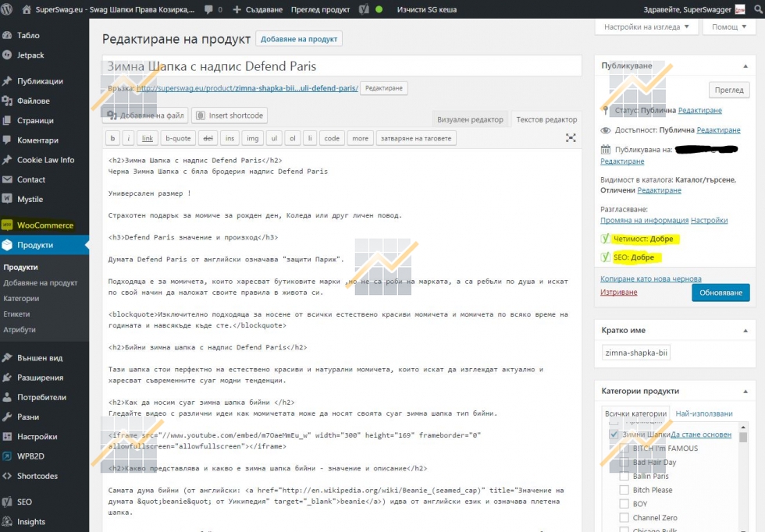Open the Етикети submenu item
This screenshot has width=765, height=532.
pyautogui.click(x=16, y=314)
